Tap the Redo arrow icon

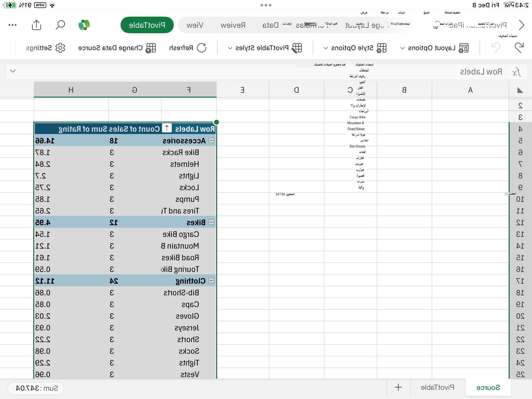[x=496, y=48]
